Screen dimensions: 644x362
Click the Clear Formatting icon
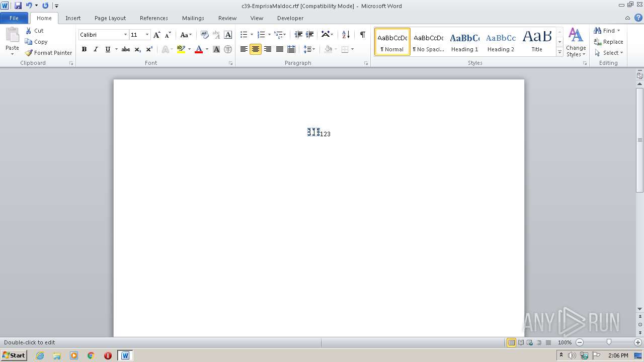pyautogui.click(x=204, y=35)
